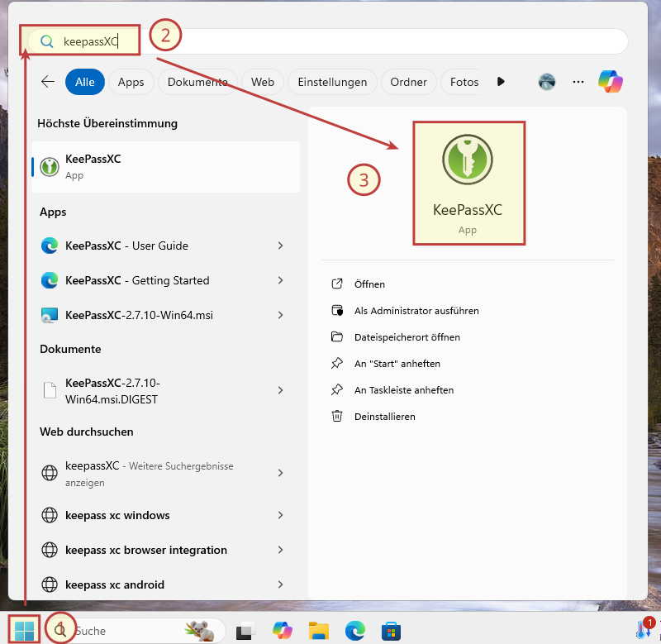Switch to the Apps filter tab

(131, 82)
